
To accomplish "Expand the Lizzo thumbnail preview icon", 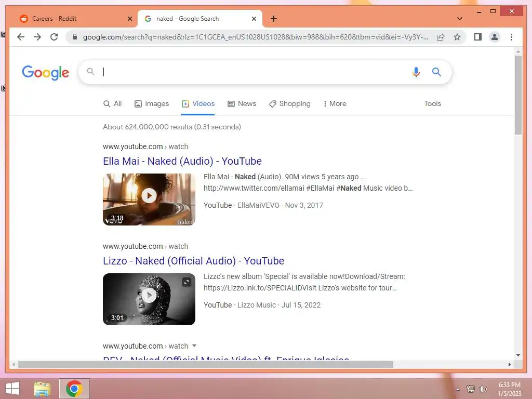I will (x=187, y=282).
